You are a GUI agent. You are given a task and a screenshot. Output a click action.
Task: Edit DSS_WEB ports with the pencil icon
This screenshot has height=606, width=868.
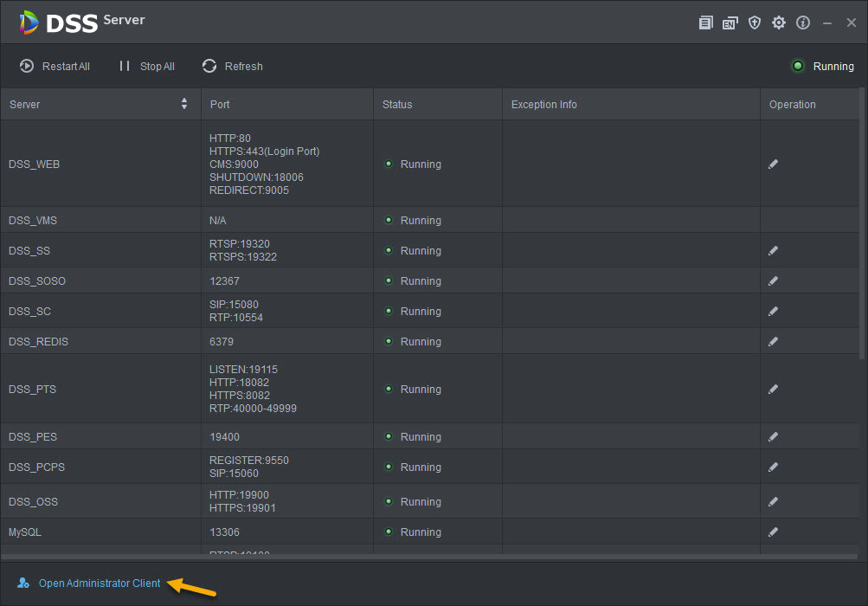click(x=773, y=164)
